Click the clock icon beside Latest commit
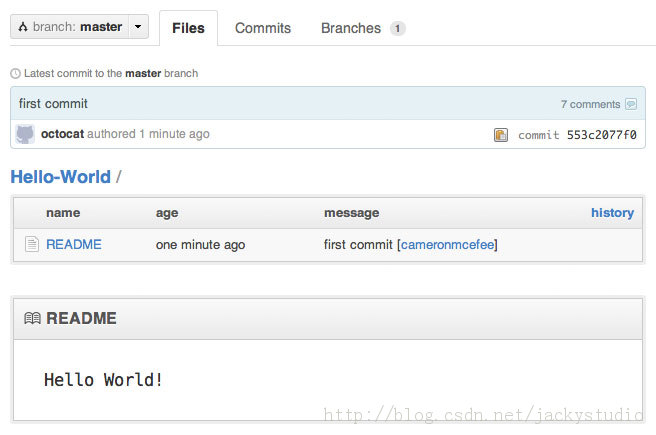Viewport: 656px width, 435px height. [x=15, y=73]
